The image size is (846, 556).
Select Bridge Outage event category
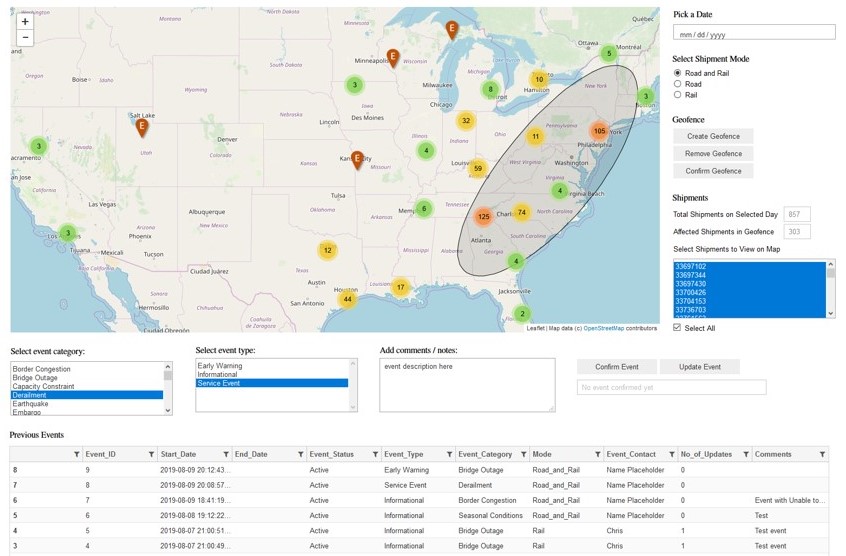coord(87,377)
